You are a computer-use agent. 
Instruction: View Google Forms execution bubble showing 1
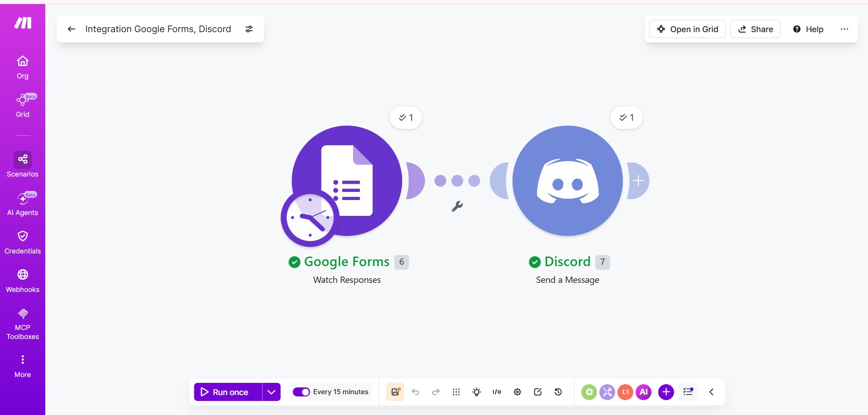[406, 118]
